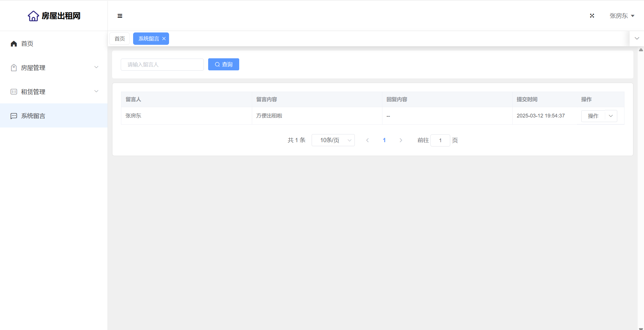The width and height of the screenshot is (644, 330).
Task: Open the 10条/页 page size dropdown
Action: [x=333, y=140]
